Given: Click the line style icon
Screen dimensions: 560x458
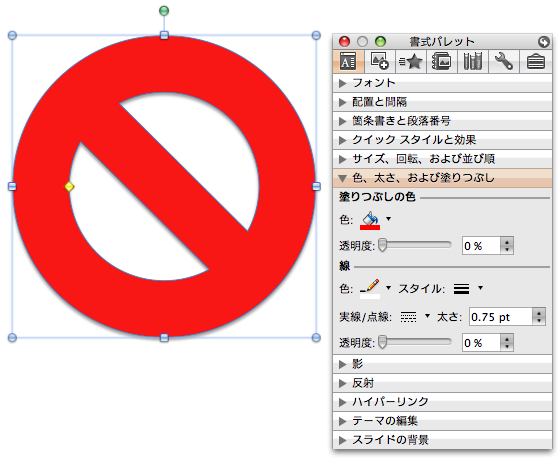Looking at the screenshot, I should (461, 288).
